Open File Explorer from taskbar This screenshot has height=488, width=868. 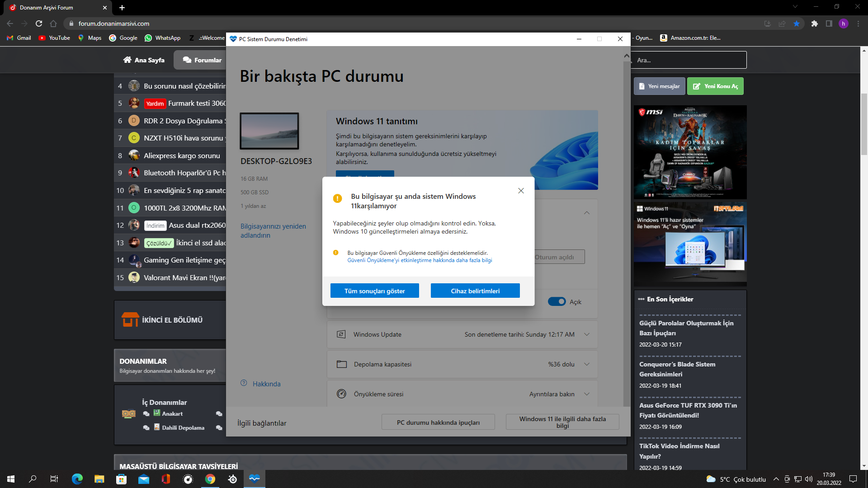pyautogui.click(x=99, y=479)
